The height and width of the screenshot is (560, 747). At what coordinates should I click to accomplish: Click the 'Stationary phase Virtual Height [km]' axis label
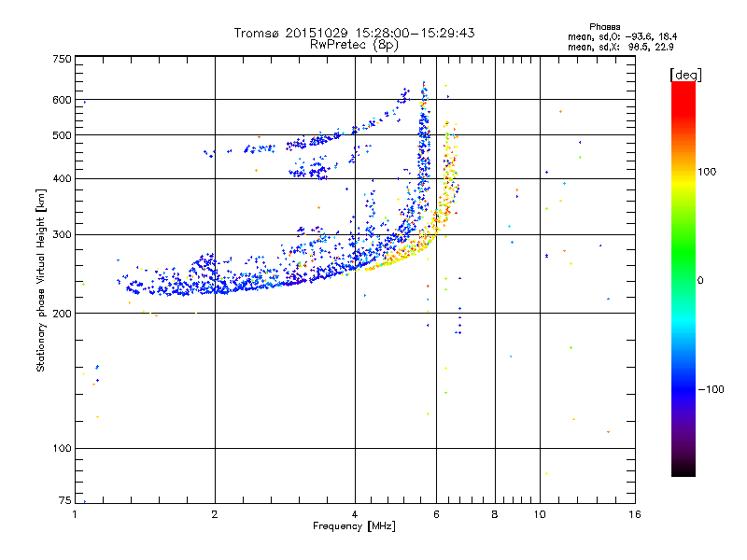pos(41,281)
